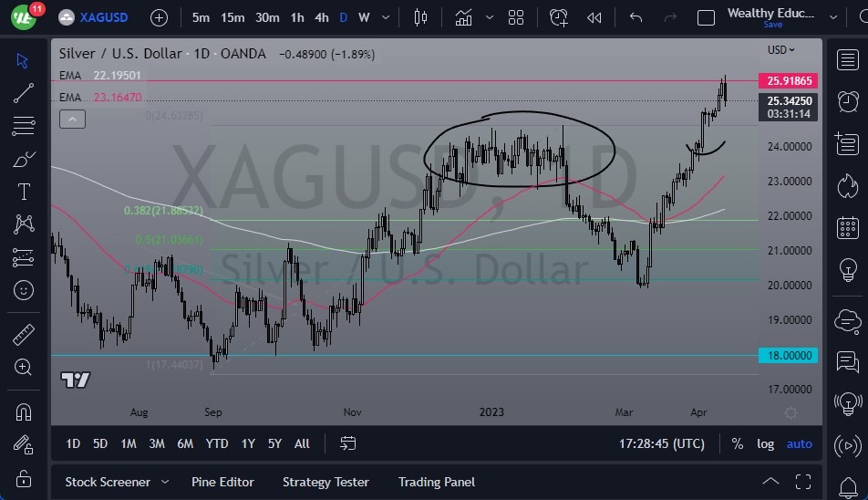
Task: Select the brush drawing tool
Action: [24, 159]
